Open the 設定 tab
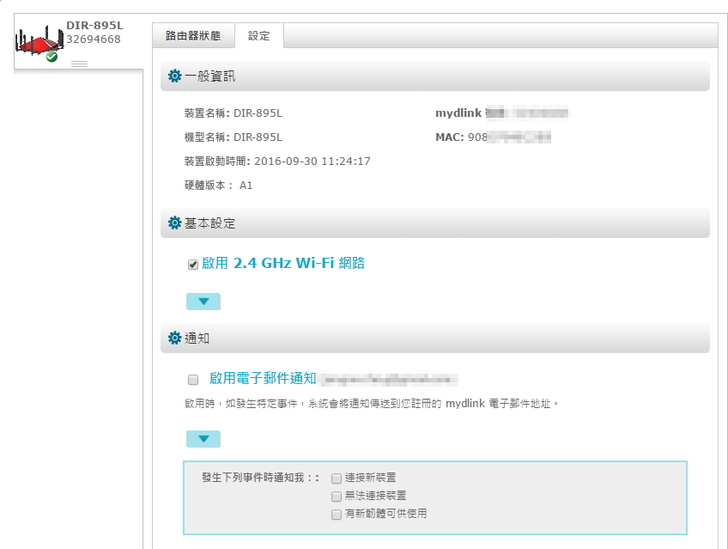This screenshot has width=728, height=549. click(x=259, y=36)
